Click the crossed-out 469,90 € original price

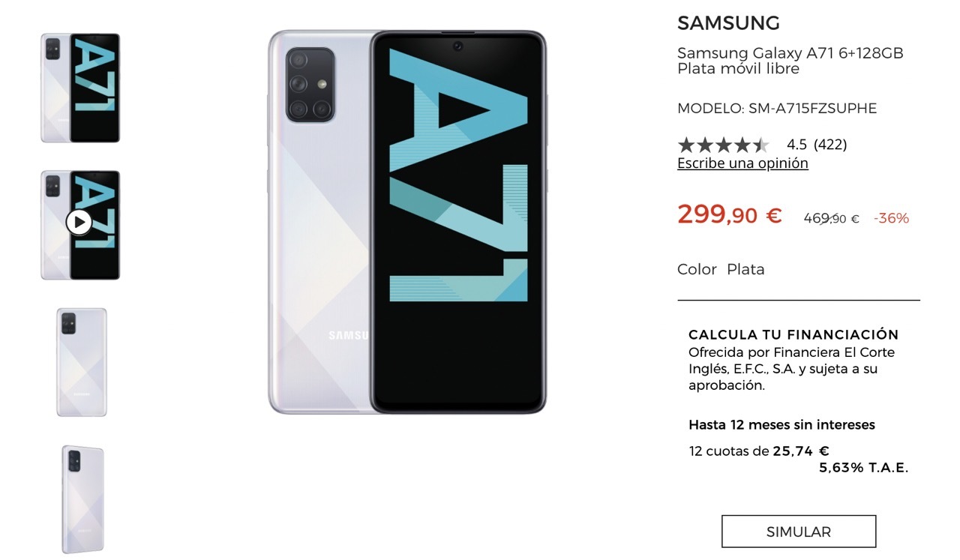tap(831, 219)
